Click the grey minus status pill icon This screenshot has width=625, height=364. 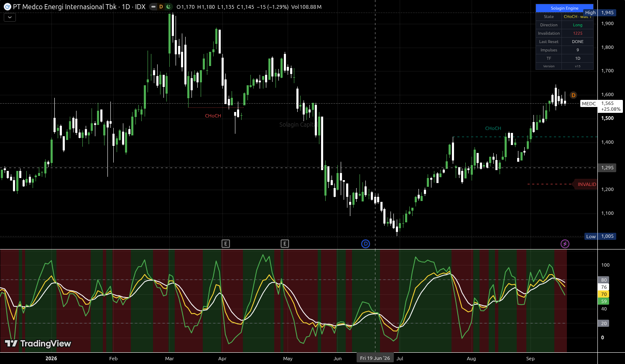(x=153, y=7)
